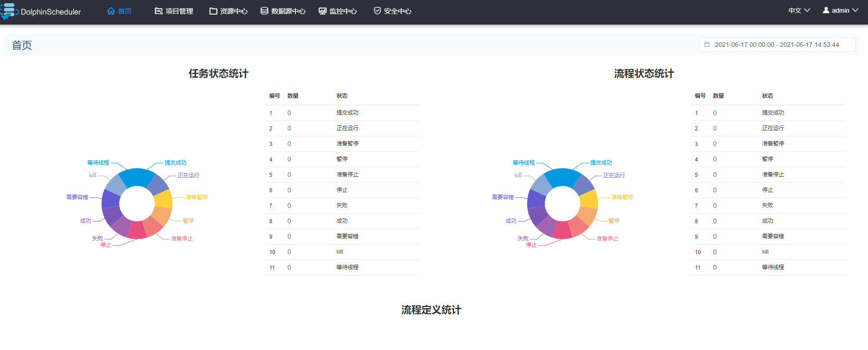Click the calendar icon in date range field
Screen dimensions: 868x350
(707, 45)
